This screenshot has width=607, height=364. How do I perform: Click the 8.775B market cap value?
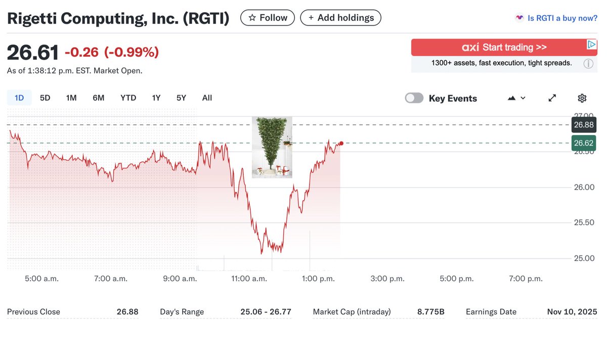(431, 312)
